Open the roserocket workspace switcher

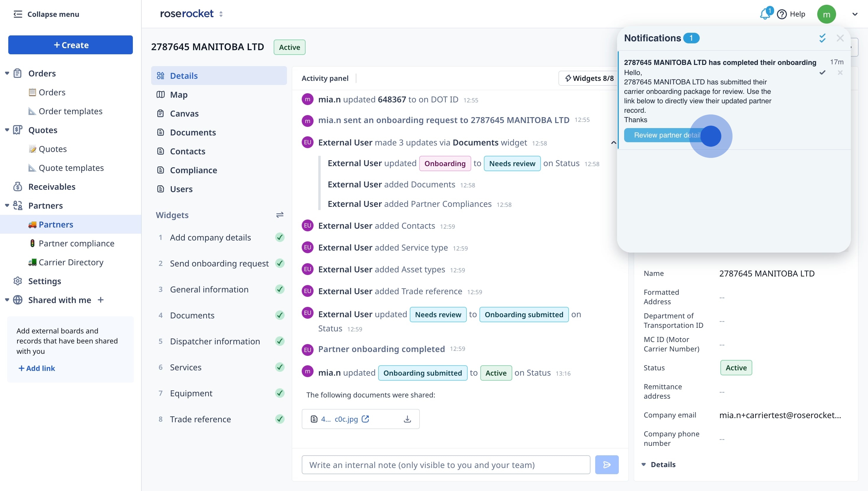pyautogui.click(x=221, y=14)
